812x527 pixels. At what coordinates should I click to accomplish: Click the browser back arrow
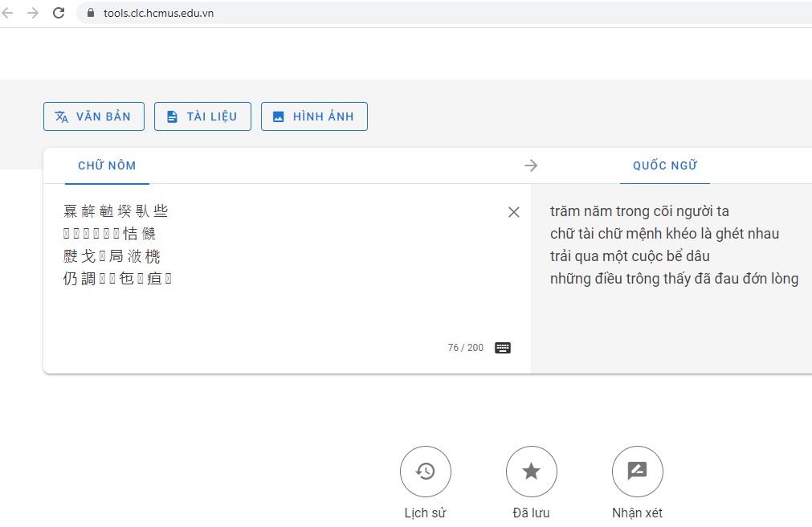[x=8, y=13]
